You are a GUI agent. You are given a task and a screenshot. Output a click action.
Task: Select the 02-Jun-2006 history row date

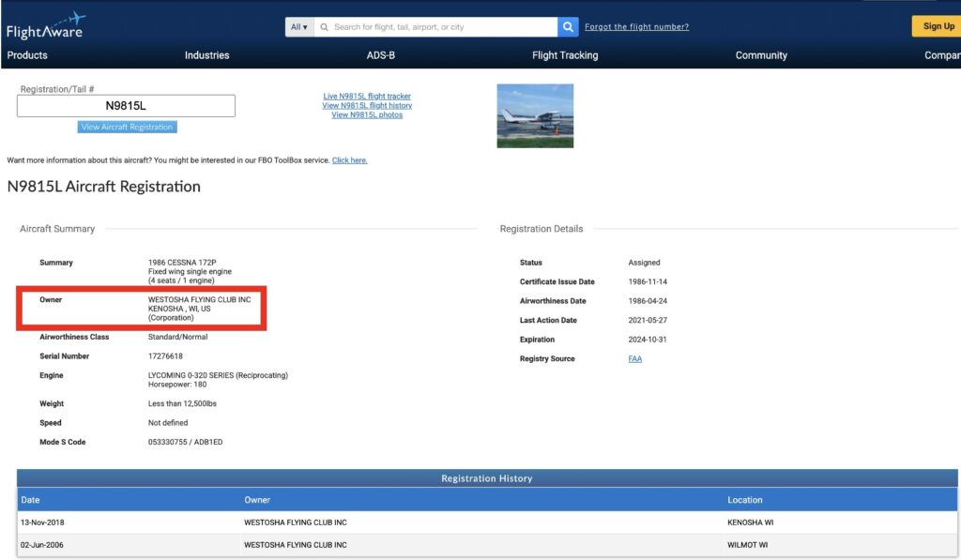point(41,545)
